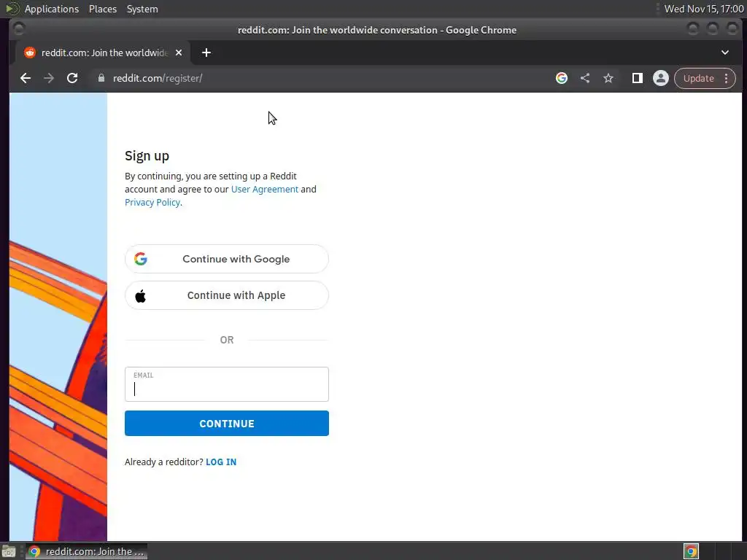Click the Chrome icon in bottom tray
The height and width of the screenshot is (560, 747).
pos(691,551)
